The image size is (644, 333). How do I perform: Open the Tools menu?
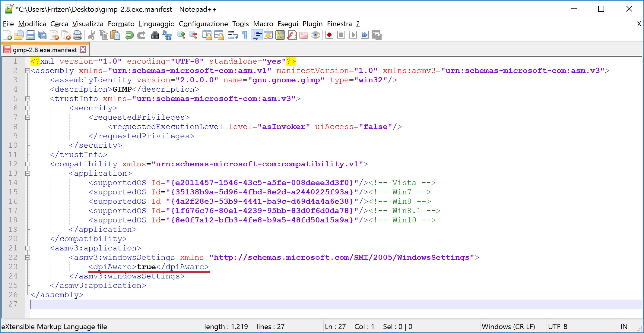tap(240, 24)
